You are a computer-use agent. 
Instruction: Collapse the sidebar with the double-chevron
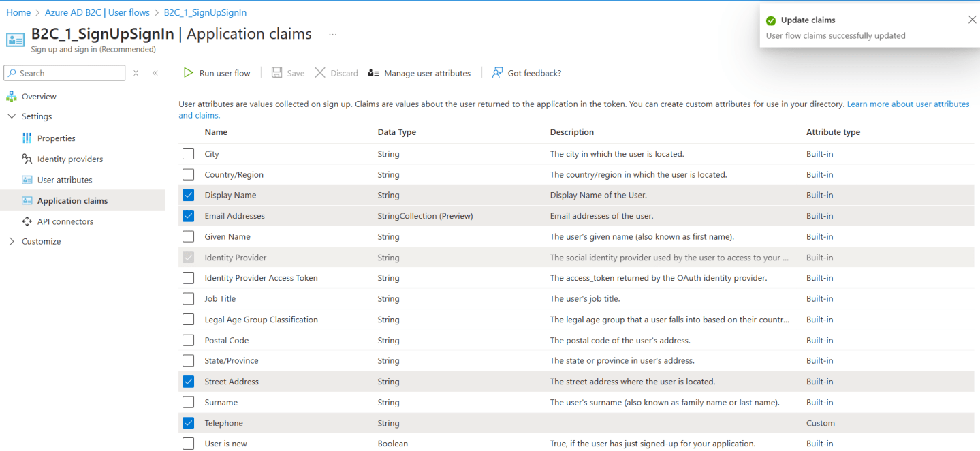click(155, 73)
